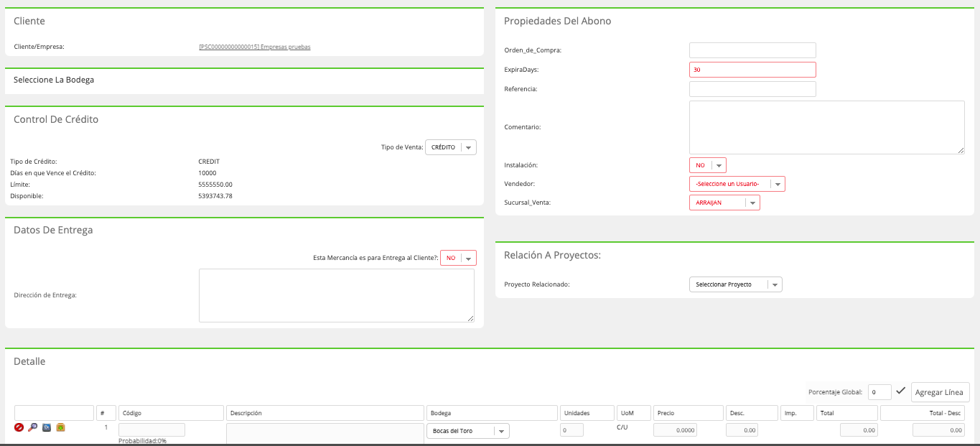Click the red remove-line icon on line 1

(19, 427)
